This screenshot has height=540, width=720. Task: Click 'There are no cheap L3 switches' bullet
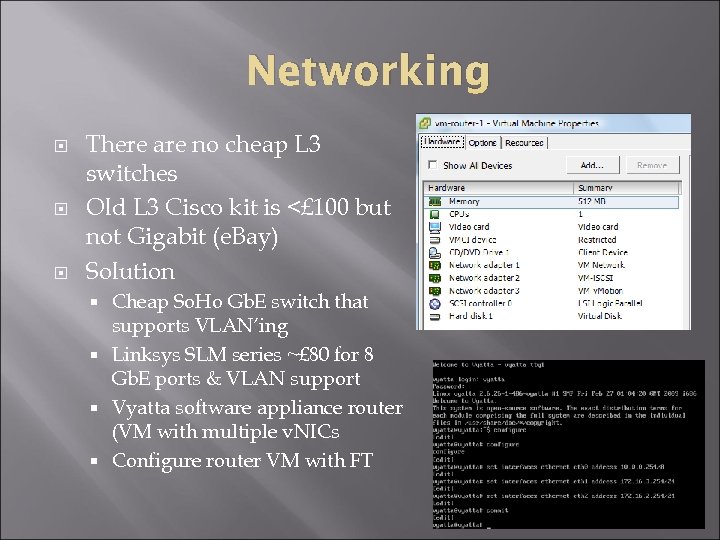pyautogui.click(x=203, y=158)
